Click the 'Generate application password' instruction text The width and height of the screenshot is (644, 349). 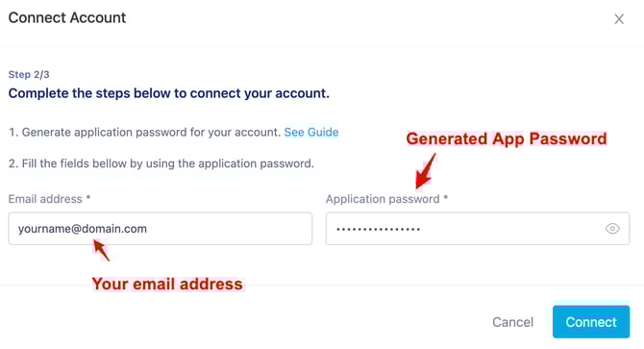[x=144, y=133]
